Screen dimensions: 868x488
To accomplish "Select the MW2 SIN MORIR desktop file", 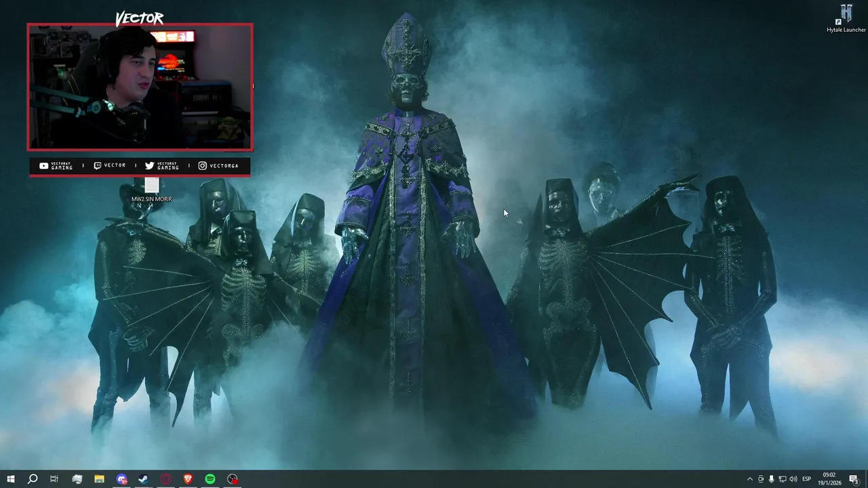I will (152, 190).
